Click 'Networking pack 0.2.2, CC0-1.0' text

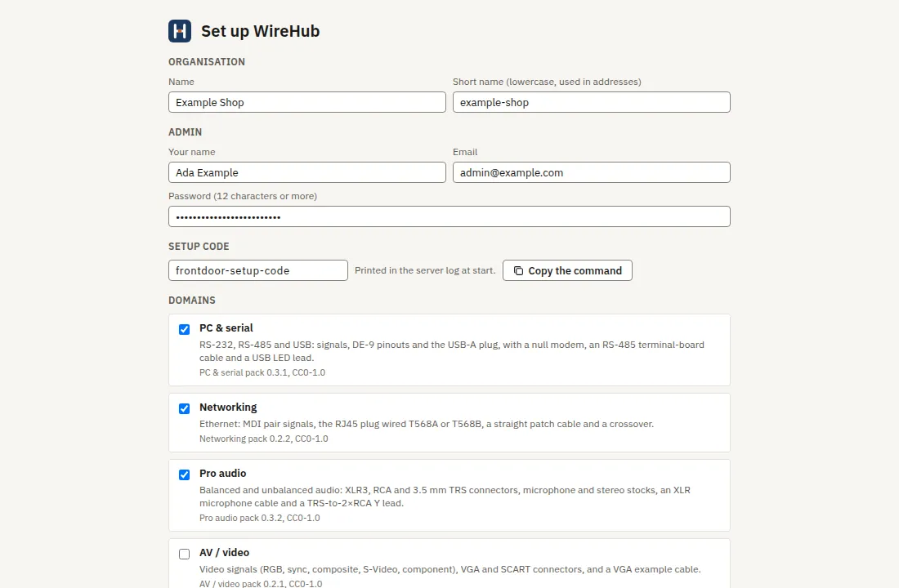point(264,439)
